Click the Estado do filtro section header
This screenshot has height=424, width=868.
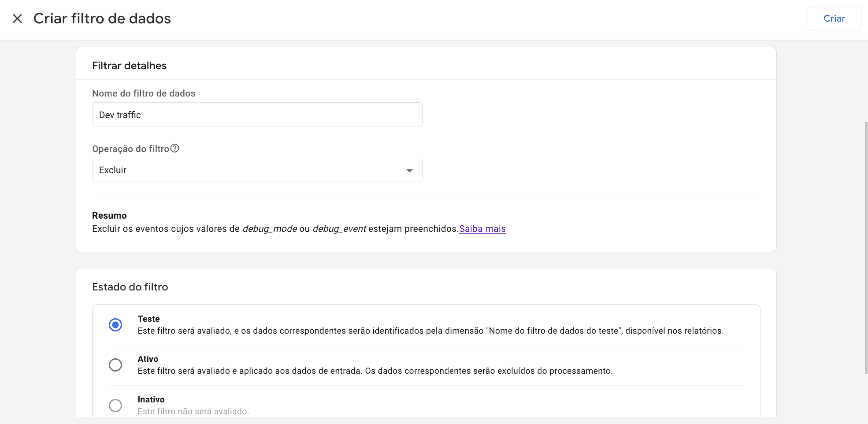point(130,286)
